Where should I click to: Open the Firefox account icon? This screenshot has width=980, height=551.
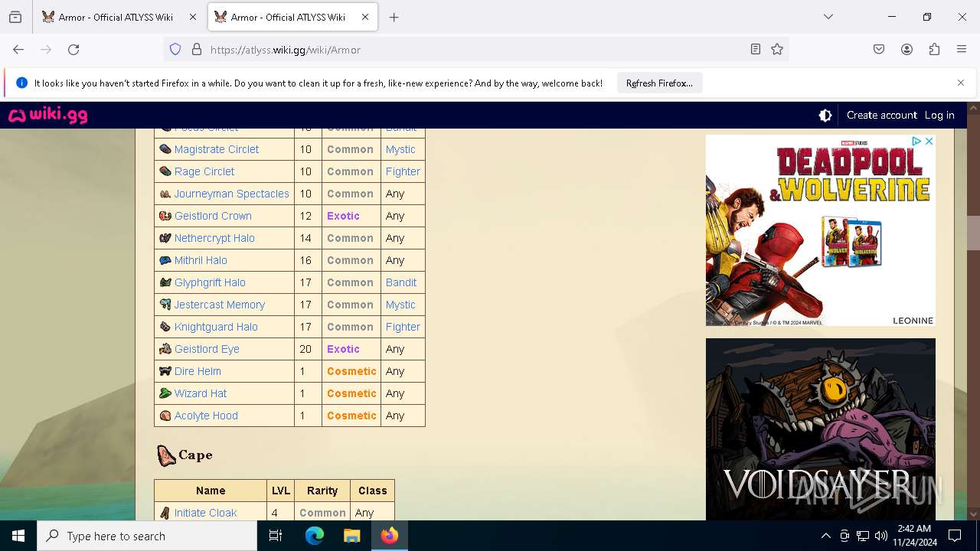coord(906,50)
